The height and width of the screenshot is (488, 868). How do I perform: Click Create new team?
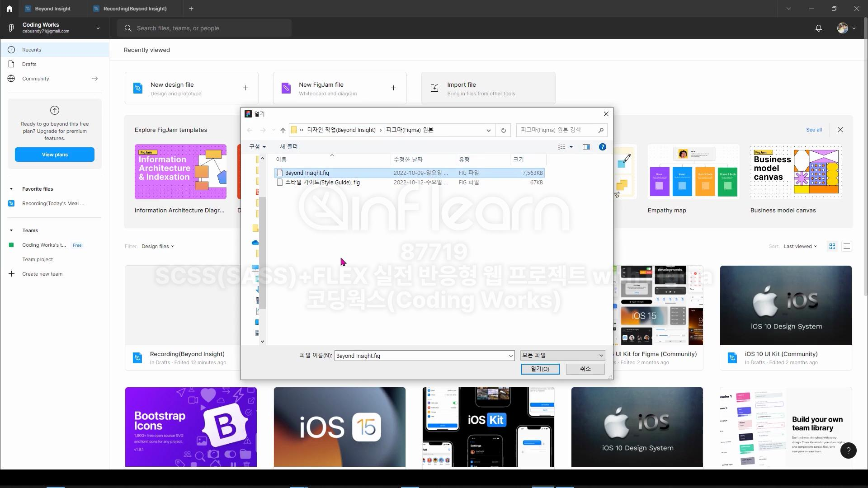[x=42, y=274]
